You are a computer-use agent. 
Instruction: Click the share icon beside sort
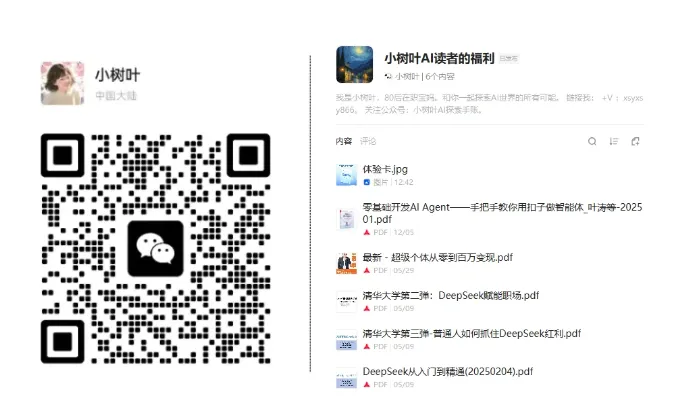pyautogui.click(x=635, y=141)
